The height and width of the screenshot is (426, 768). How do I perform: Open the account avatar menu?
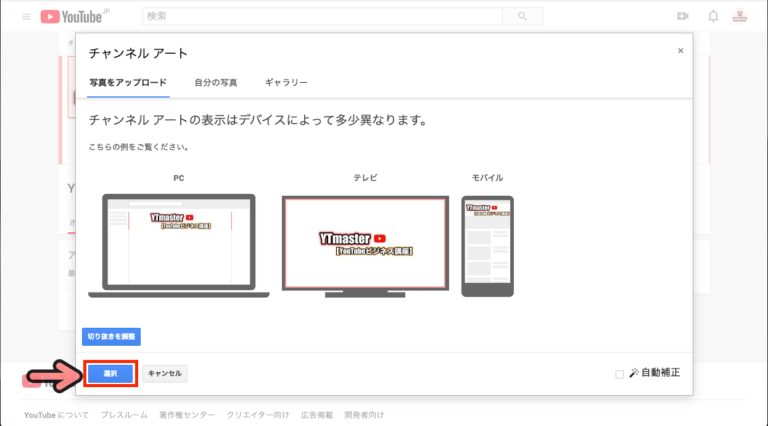pos(741,17)
